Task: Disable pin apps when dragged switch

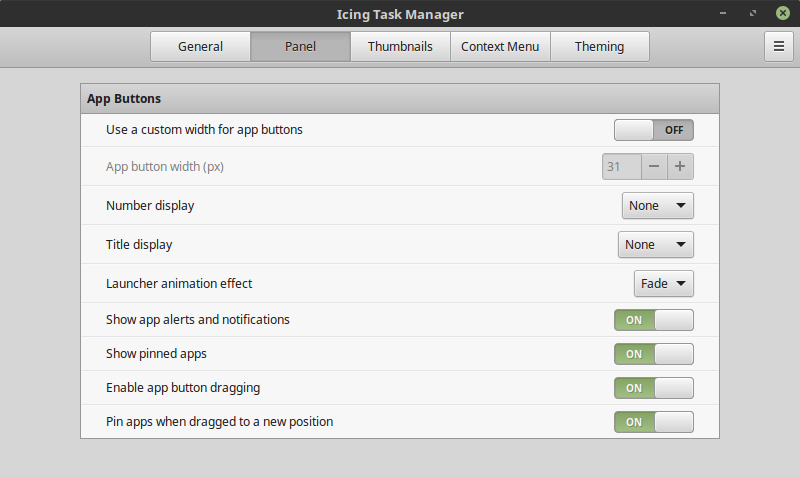Action: tap(653, 422)
